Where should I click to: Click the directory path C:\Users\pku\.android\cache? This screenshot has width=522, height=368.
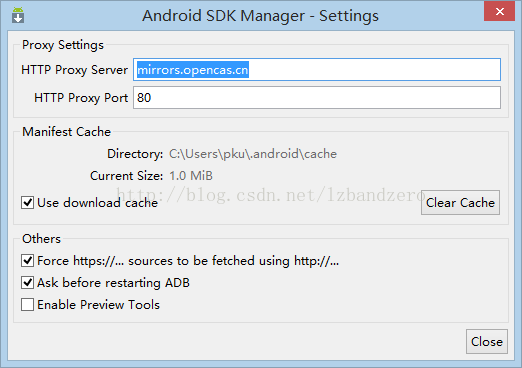(x=253, y=154)
